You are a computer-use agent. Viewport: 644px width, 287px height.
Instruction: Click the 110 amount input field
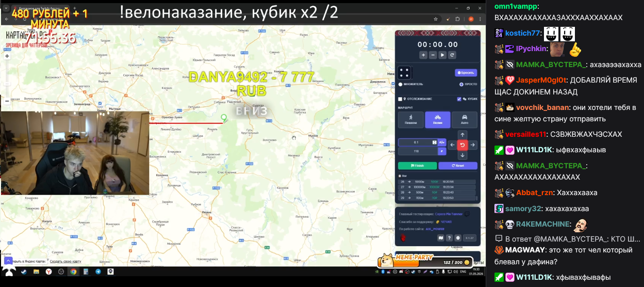(418, 151)
